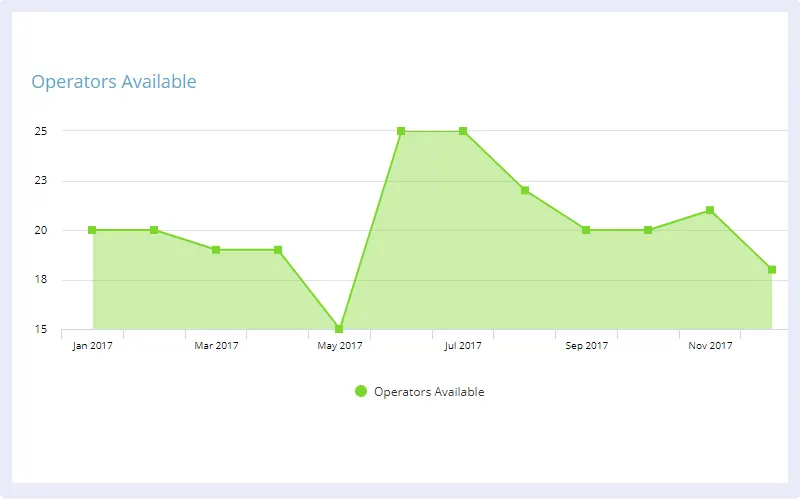Select the Jan 2017 data point
Viewport: 800px width, 500px height.
point(92,230)
